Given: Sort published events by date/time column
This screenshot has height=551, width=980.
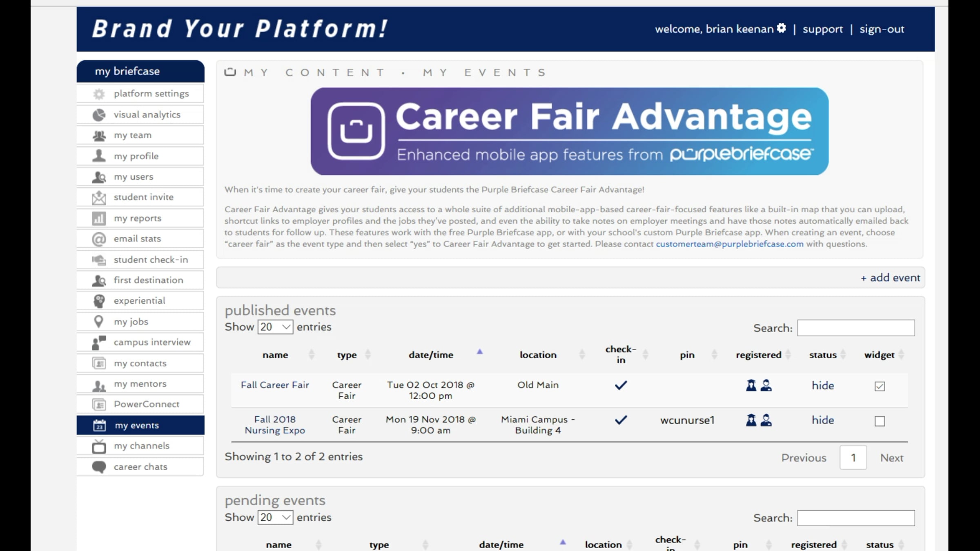Looking at the screenshot, I should [x=431, y=355].
